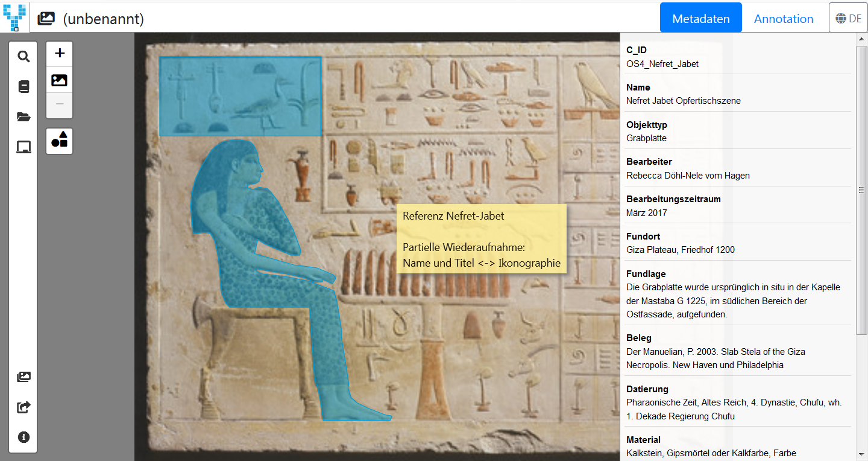
Task: Click the text Nefret Jabet Opfertischszene
Action: [684, 101]
